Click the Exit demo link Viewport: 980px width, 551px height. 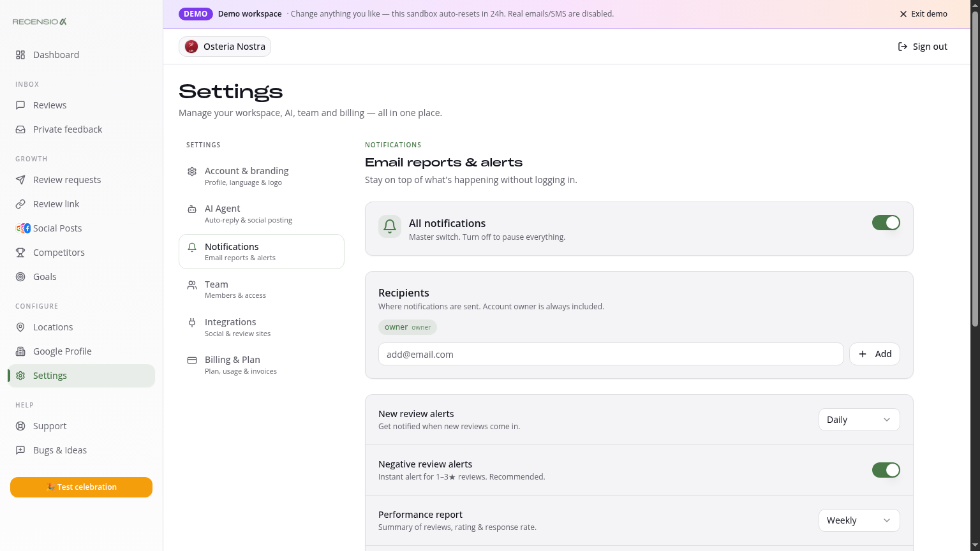click(923, 14)
